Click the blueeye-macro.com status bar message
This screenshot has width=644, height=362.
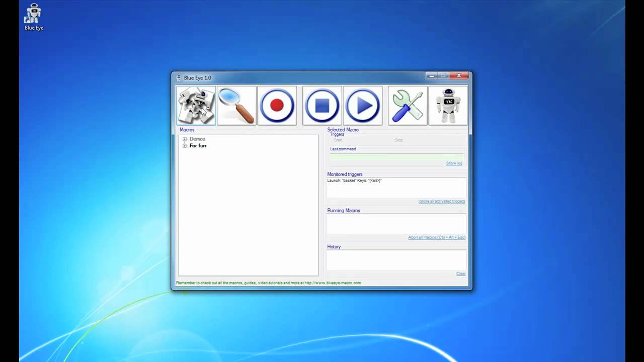coord(269,283)
